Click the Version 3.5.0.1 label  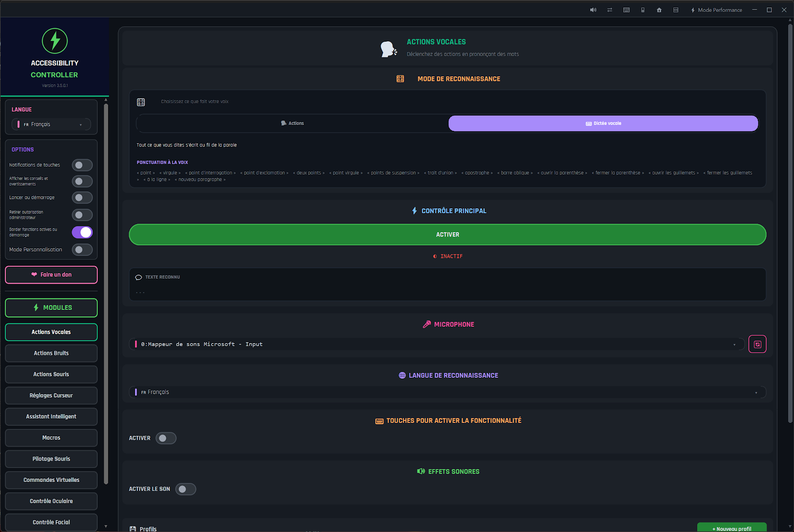point(55,86)
